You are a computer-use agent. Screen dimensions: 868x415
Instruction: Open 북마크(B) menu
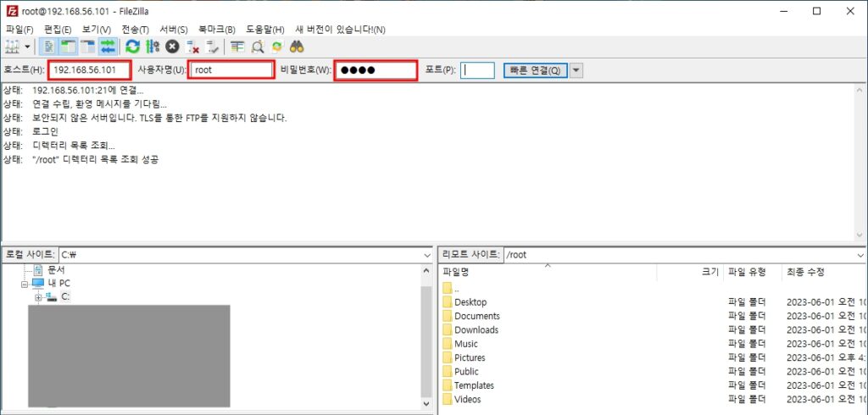(x=216, y=30)
